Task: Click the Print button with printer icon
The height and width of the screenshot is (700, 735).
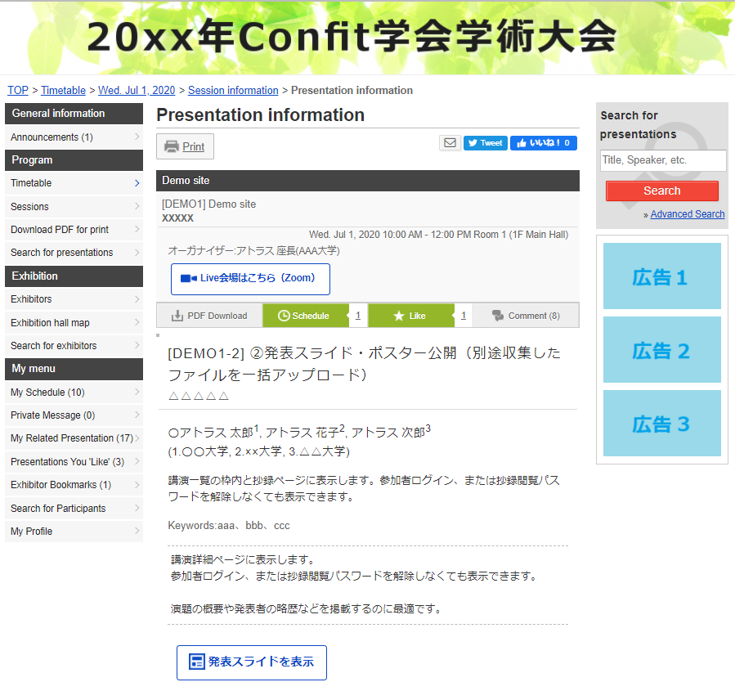Action: coord(185,146)
